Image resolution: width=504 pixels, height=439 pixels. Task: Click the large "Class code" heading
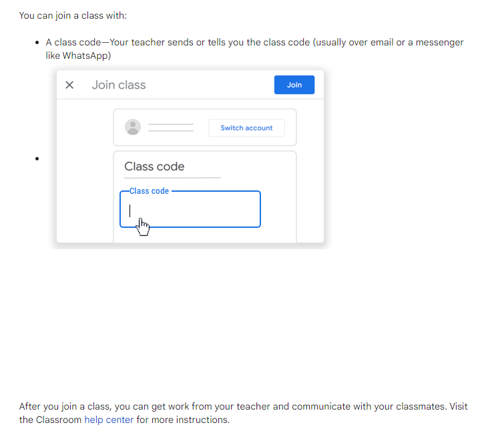click(x=154, y=166)
